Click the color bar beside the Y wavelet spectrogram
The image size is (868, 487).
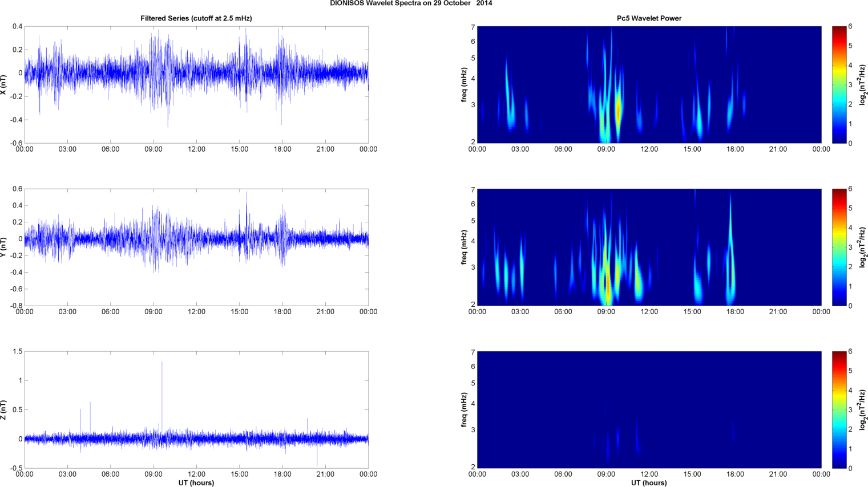[x=839, y=247]
